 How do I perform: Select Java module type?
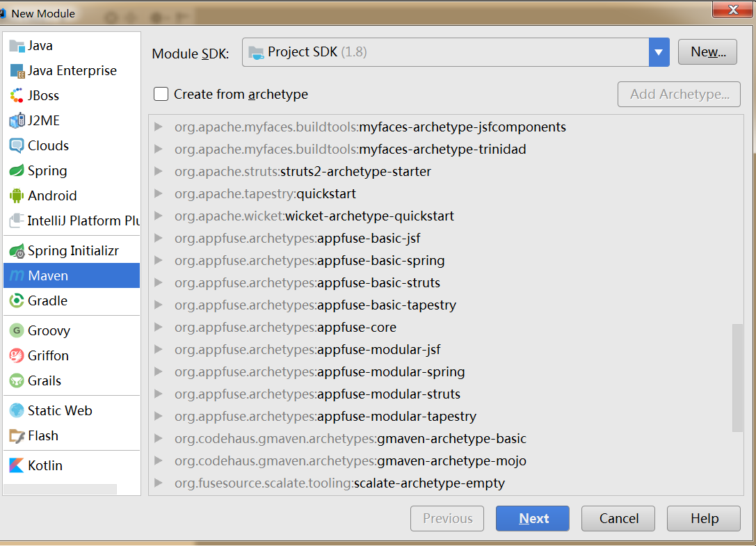pyautogui.click(x=72, y=46)
